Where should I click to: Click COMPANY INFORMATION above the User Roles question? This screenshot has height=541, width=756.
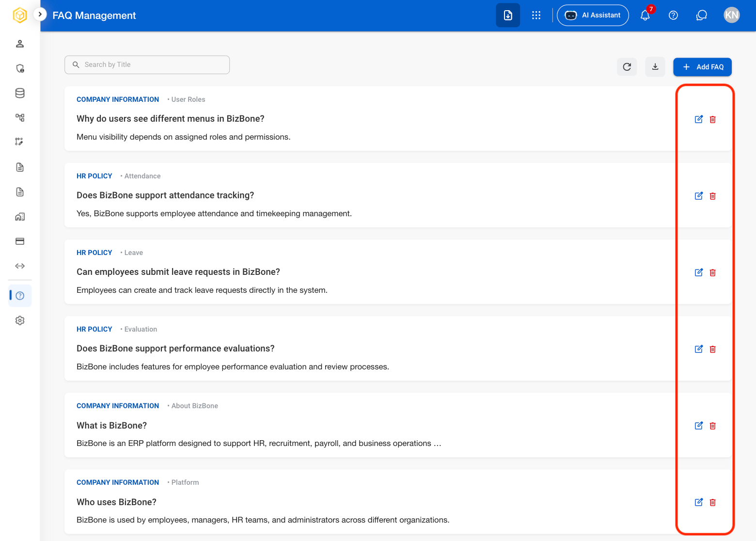pyautogui.click(x=118, y=99)
